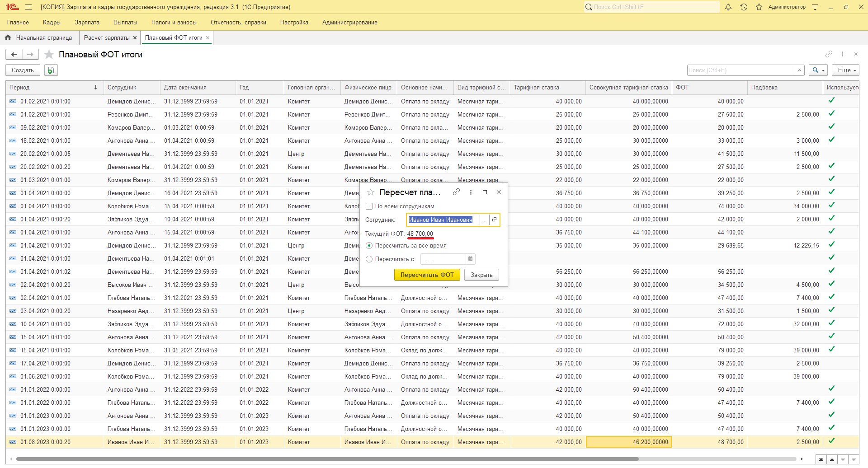
Task: Click the Пересчитать ФОТ button
Action: pyautogui.click(x=427, y=275)
